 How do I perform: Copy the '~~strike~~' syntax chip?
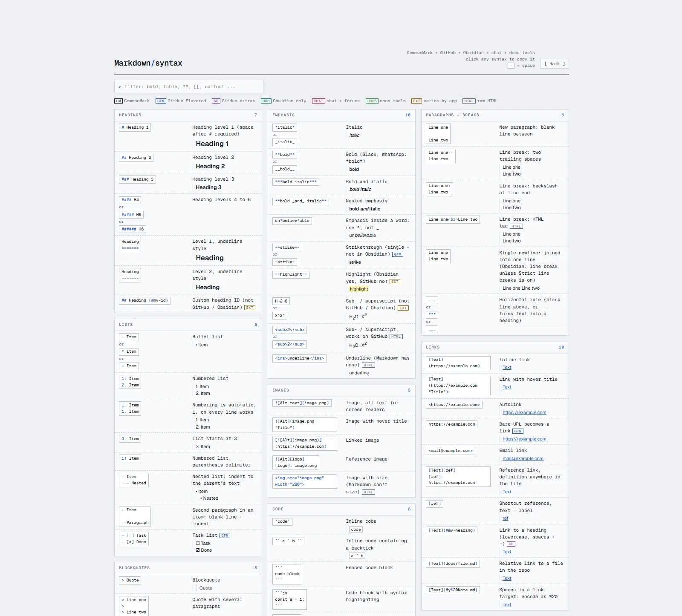pos(287,248)
